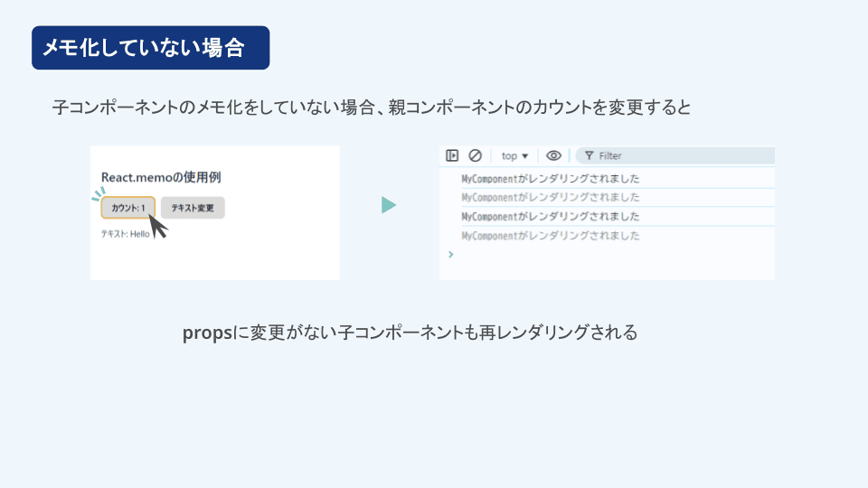Viewport: 868px width, 488px height.
Task: Open the top context dropdown
Action: point(514,155)
